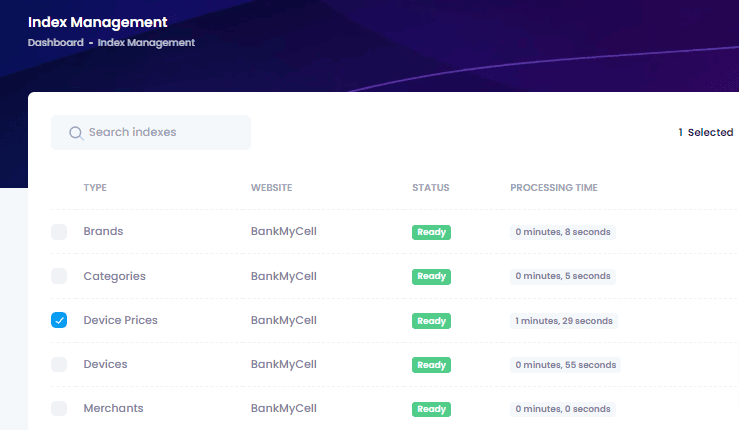Open the Dashboard breadcrumb link

[56, 42]
